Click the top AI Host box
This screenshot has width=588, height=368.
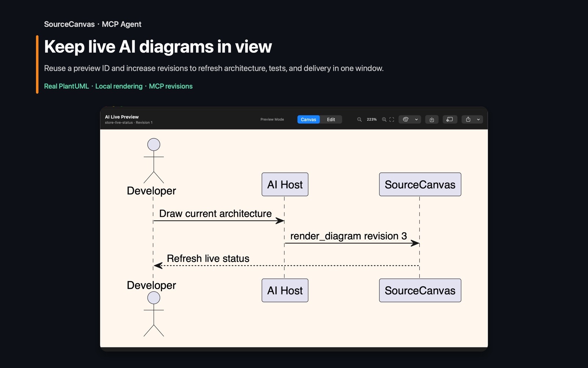click(x=285, y=184)
